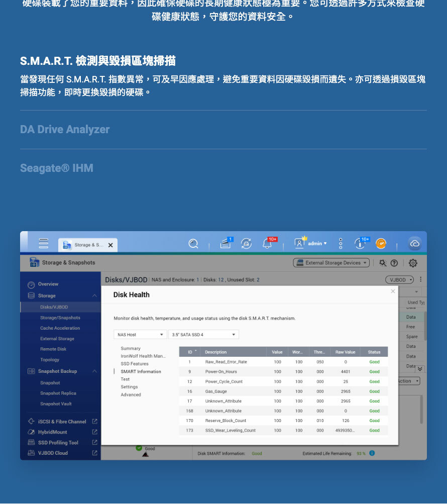Collapse the Snapshot Backup section

[94, 371]
